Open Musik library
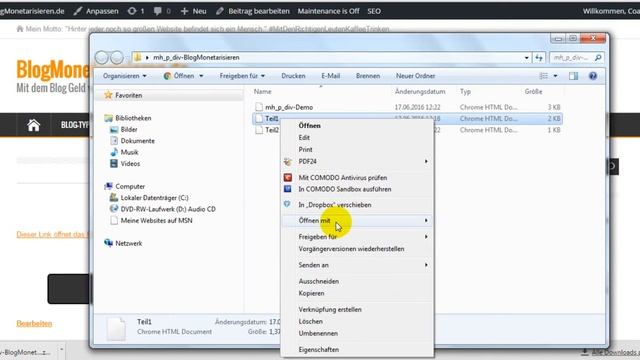 [x=129, y=152]
